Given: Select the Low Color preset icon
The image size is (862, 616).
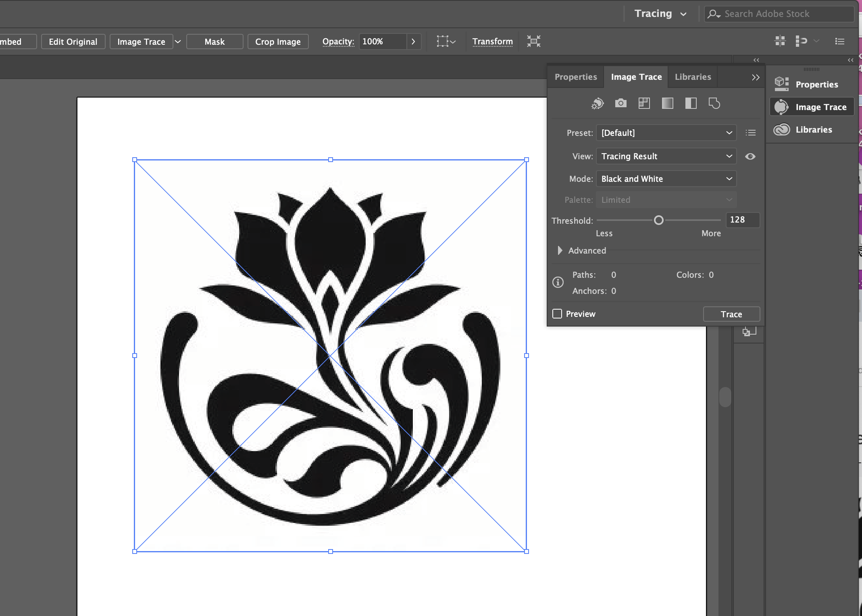Looking at the screenshot, I should [644, 103].
